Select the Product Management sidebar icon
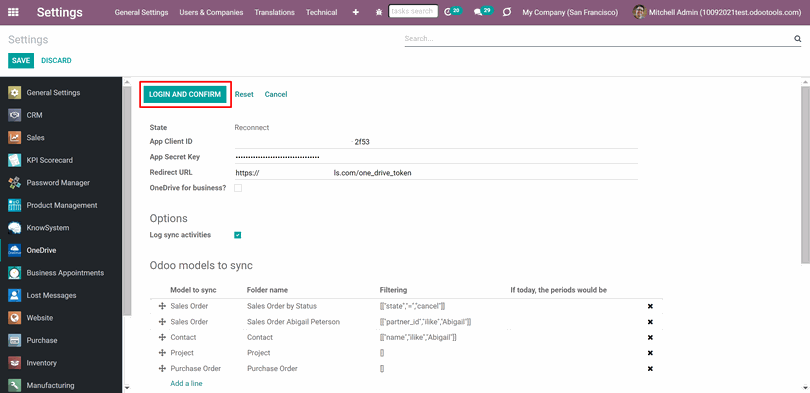Viewport: 810px width, 393px height. 14,206
